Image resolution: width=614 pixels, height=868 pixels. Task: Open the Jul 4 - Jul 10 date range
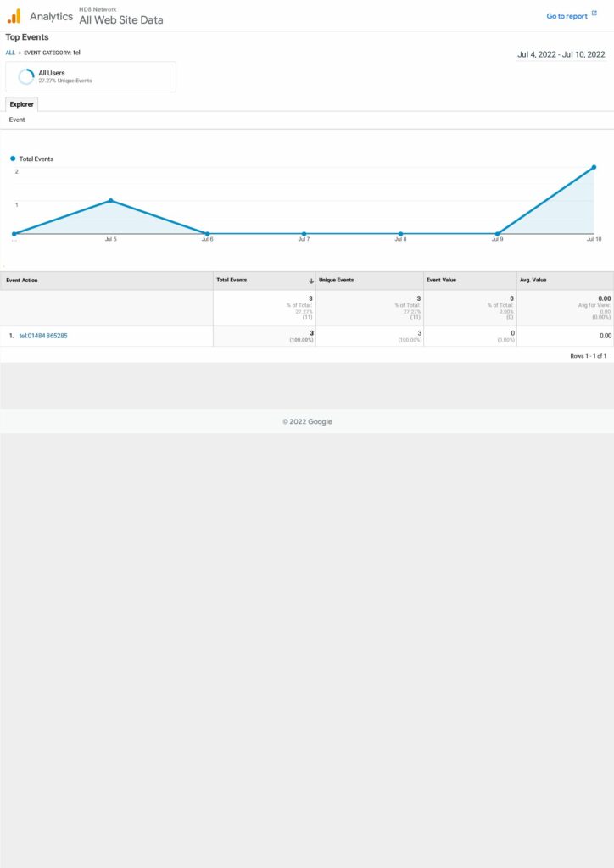point(561,54)
